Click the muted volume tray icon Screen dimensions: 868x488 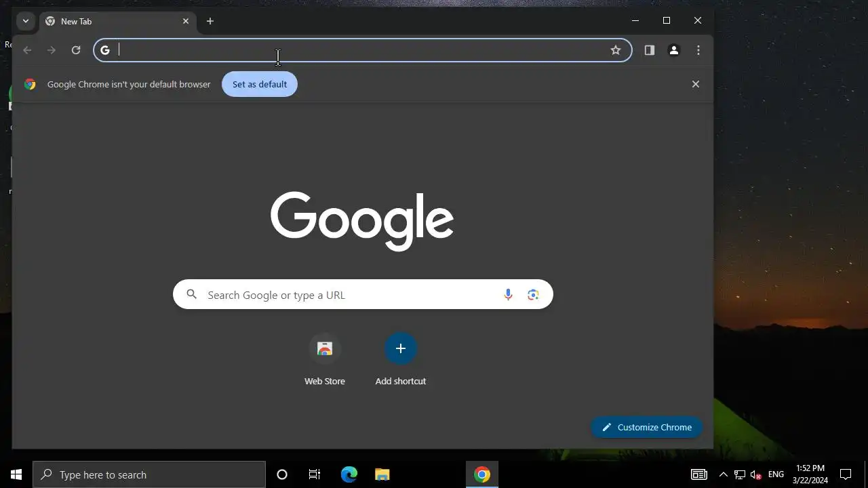(x=756, y=474)
